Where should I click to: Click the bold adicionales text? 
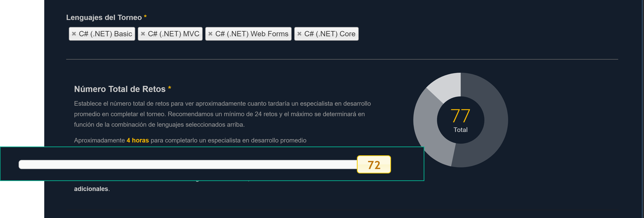(91, 189)
